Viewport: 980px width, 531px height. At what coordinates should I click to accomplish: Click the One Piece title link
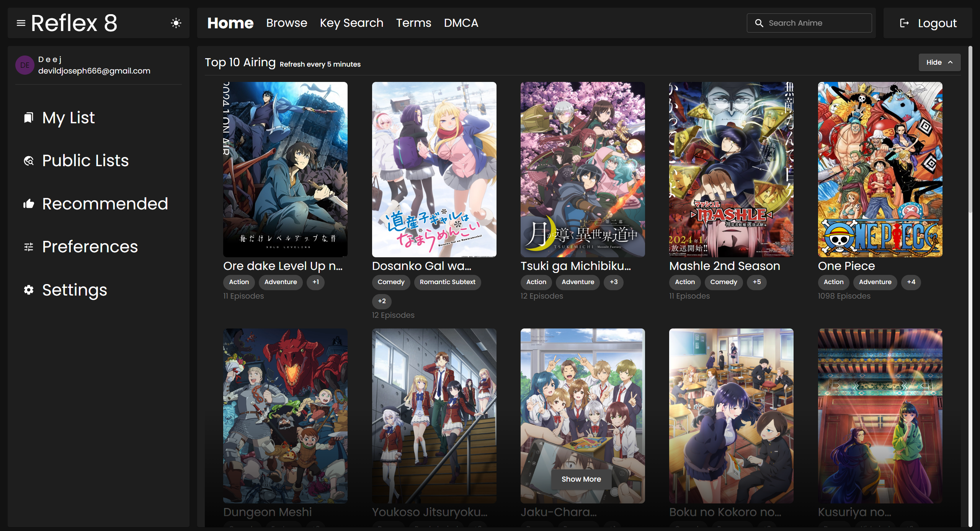coord(846,266)
